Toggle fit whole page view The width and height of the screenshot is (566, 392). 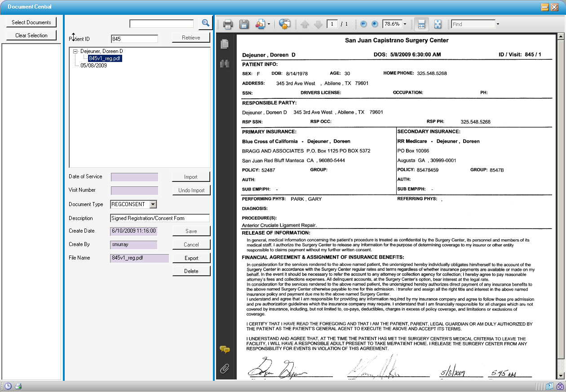438,24
